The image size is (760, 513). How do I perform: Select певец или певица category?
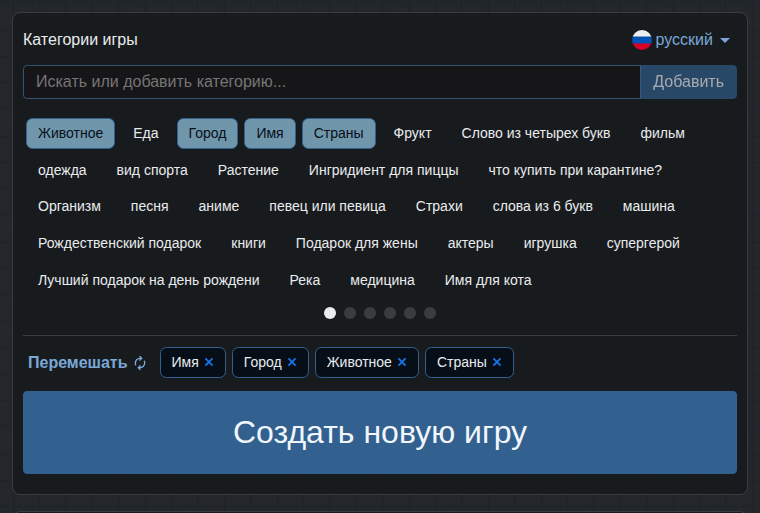coord(327,207)
